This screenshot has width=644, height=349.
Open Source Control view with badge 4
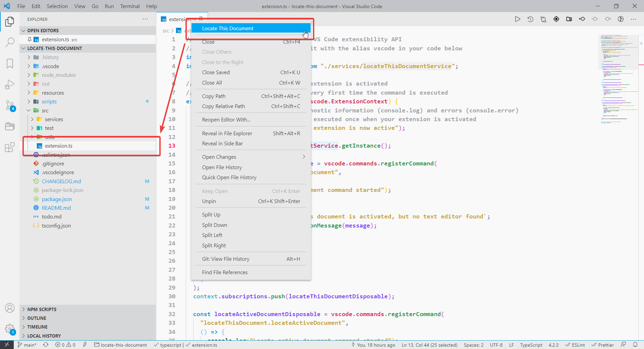click(10, 105)
